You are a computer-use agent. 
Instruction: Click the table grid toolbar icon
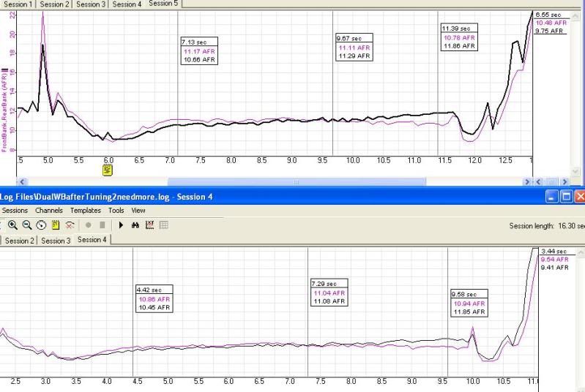[x=163, y=225]
